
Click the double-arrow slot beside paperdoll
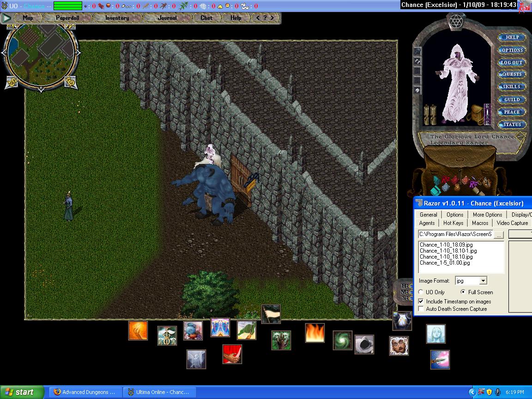(x=417, y=61)
